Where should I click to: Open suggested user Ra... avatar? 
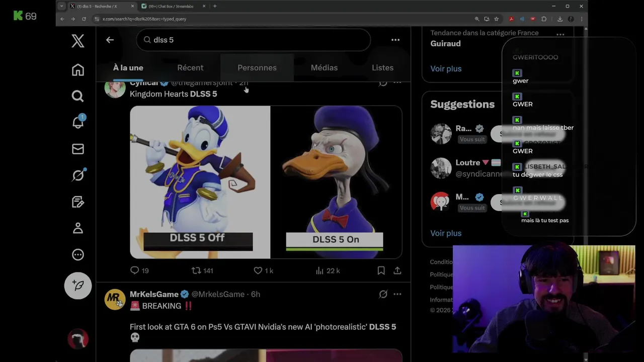(x=441, y=134)
